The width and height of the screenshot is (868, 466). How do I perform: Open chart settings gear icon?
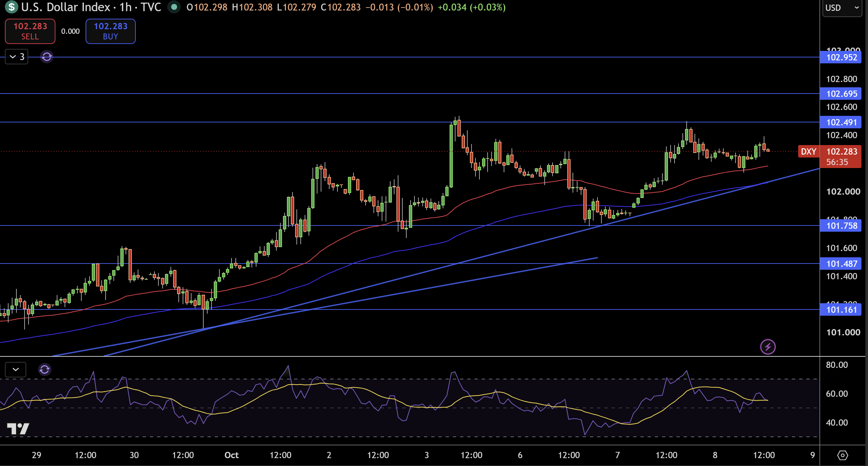pos(842,455)
